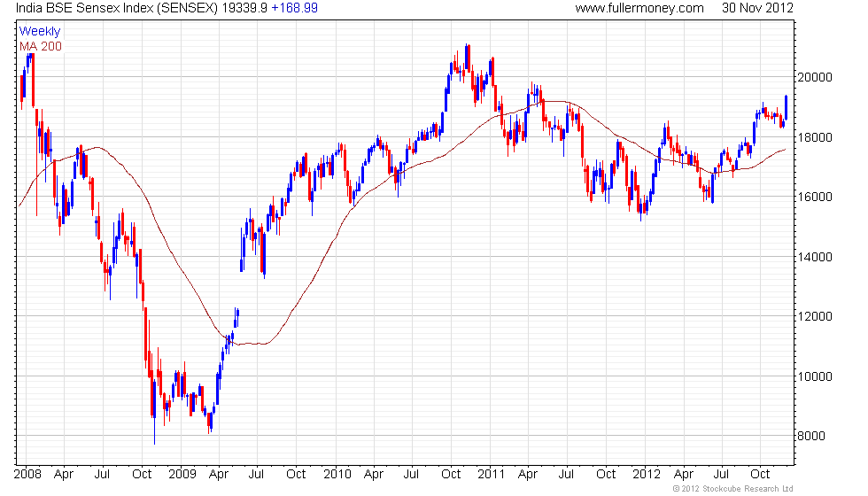Click the 2009 year label on time axis
Image resolution: width=868 pixels, height=496 pixels.
[x=182, y=475]
